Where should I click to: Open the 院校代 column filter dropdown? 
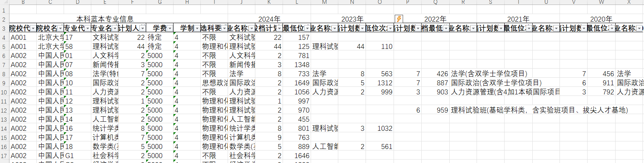click(x=33, y=28)
